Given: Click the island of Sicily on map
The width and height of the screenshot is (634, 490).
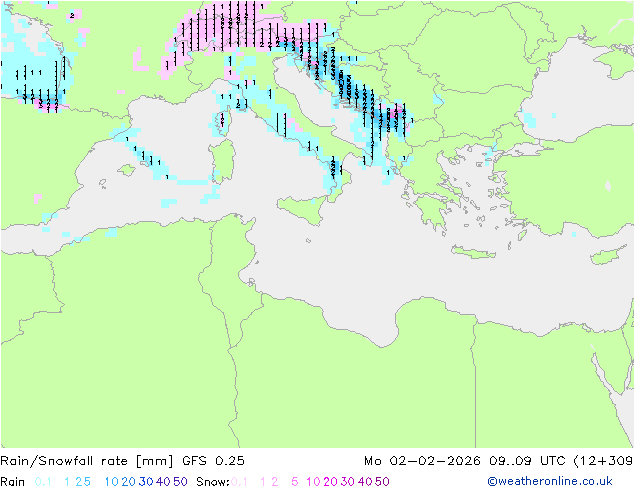Looking at the screenshot, I should (x=303, y=209).
